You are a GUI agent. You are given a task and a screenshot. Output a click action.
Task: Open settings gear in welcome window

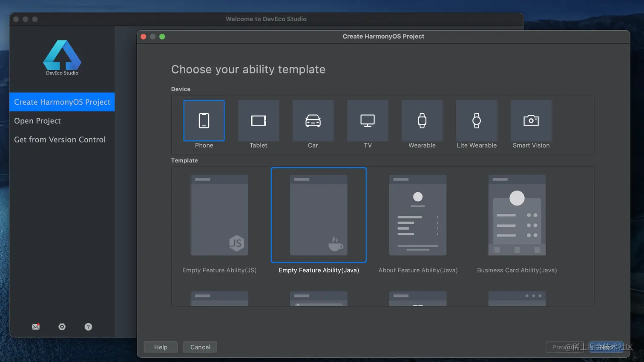point(62,327)
